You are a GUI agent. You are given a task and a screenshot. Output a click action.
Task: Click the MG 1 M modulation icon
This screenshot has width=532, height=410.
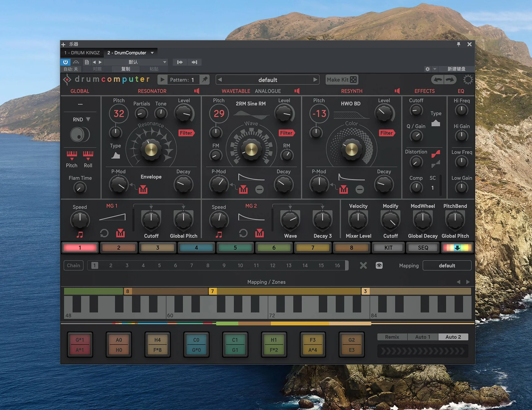pos(120,233)
